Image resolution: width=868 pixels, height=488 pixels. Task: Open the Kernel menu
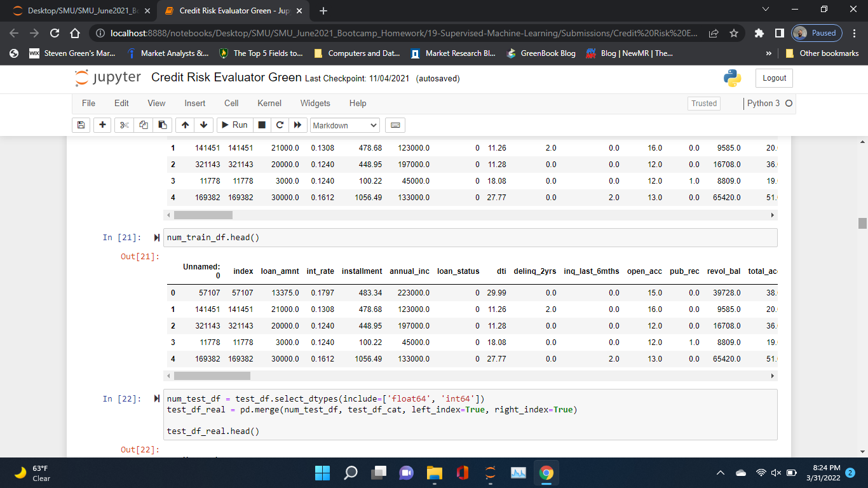[x=269, y=103]
